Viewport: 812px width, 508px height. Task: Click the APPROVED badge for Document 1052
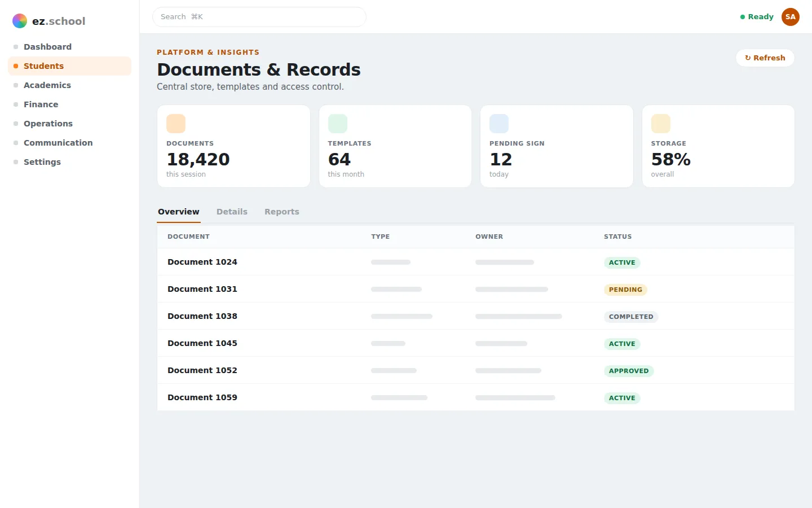click(629, 371)
